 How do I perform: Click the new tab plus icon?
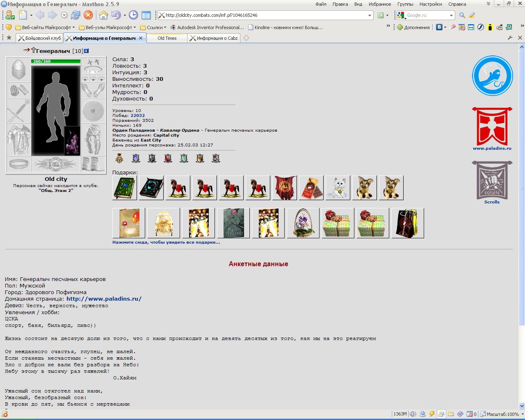pyautogui.click(x=246, y=38)
